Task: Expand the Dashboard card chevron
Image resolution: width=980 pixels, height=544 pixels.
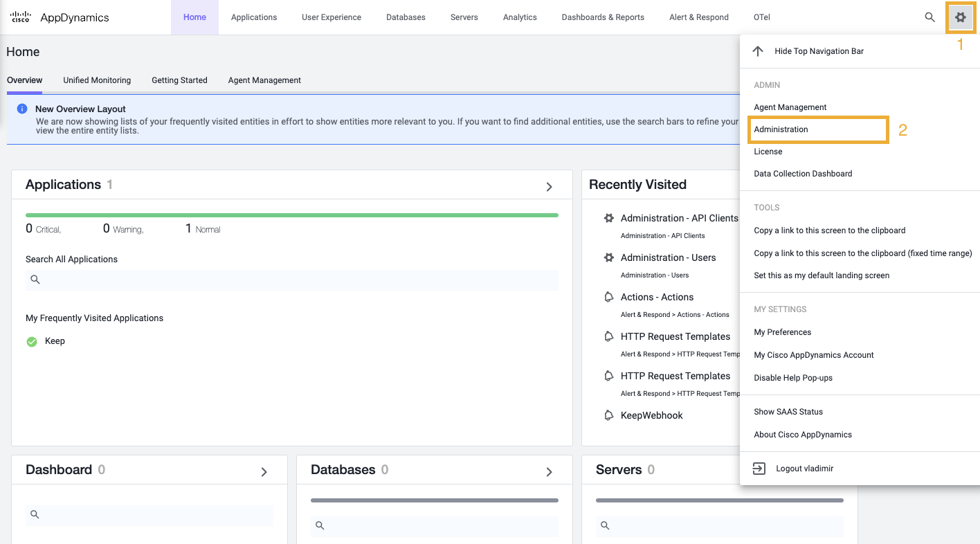Action: 264,471
